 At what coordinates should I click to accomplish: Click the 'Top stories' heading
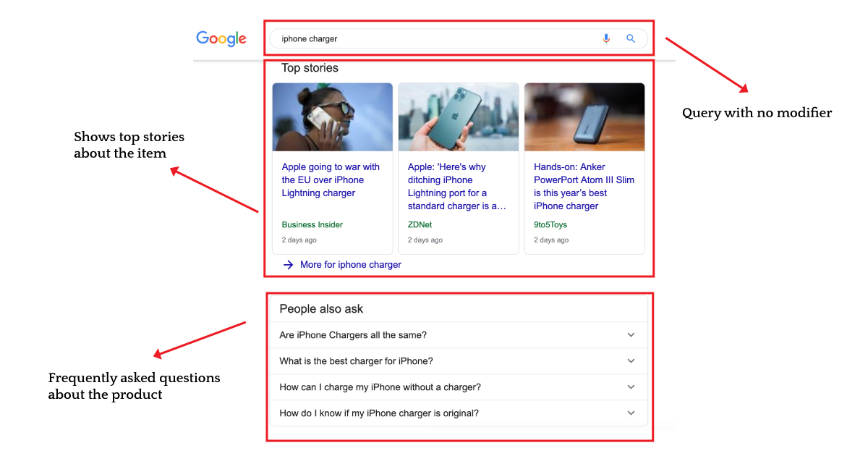(x=310, y=68)
